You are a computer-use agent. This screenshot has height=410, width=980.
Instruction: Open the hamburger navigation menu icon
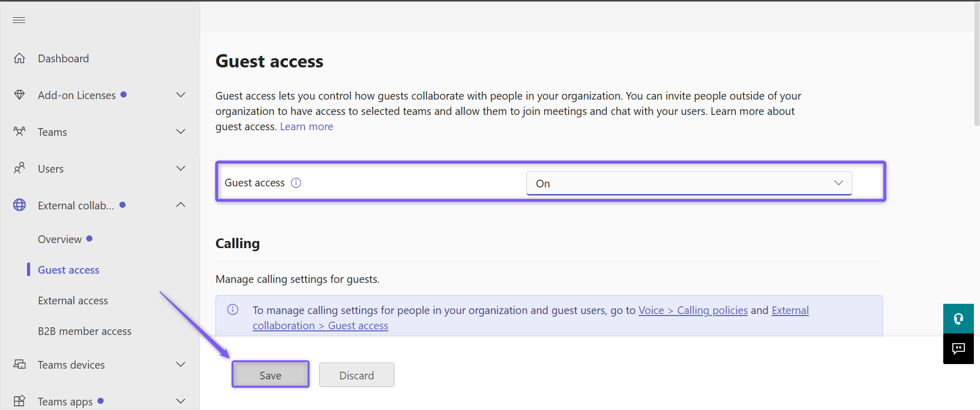coord(19,20)
